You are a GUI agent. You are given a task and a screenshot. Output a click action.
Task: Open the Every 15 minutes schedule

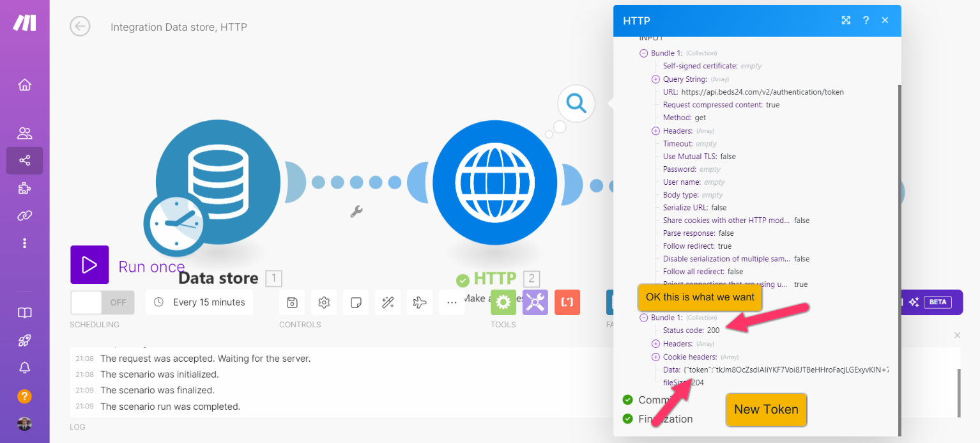[x=199, y=302]
